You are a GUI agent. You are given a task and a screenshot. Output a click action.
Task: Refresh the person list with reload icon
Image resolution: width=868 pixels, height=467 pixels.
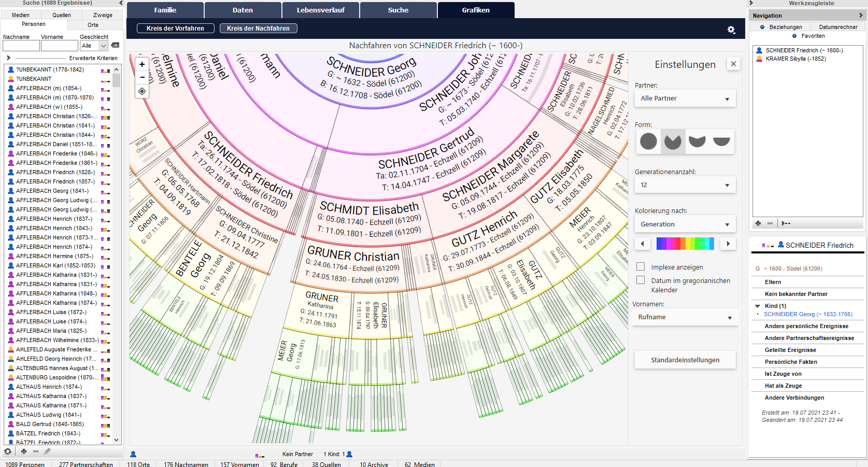[8, 451]
